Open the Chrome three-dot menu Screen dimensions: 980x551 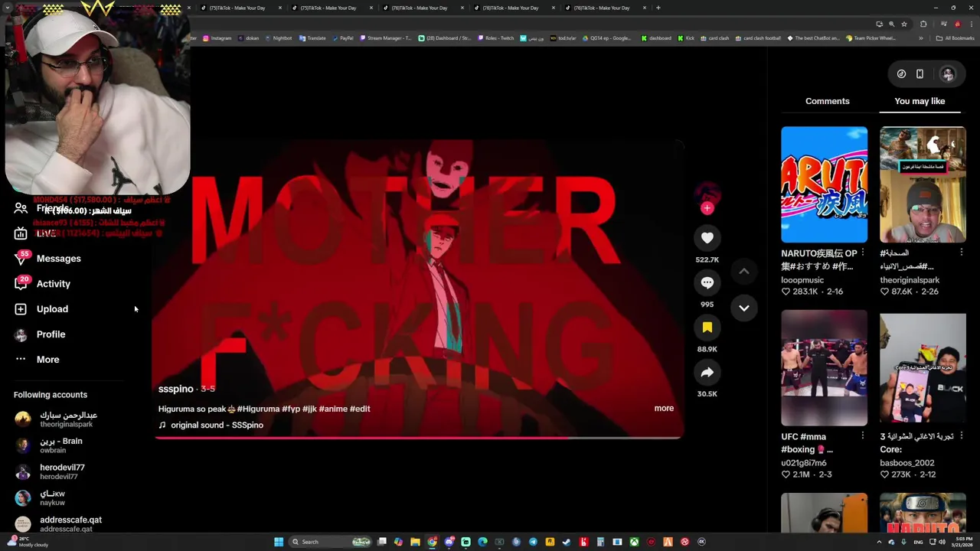coord(972,24)
